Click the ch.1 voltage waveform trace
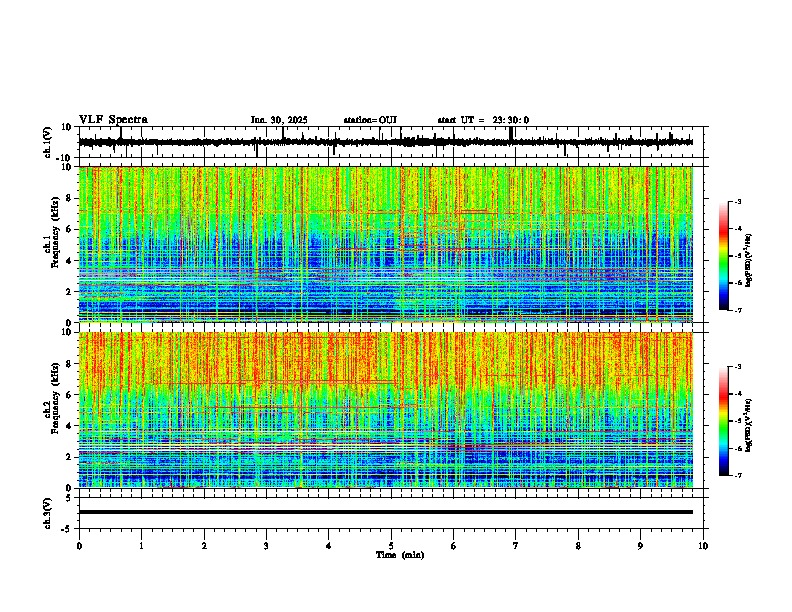Screen dimensions: 792x612 coord(385,142)
